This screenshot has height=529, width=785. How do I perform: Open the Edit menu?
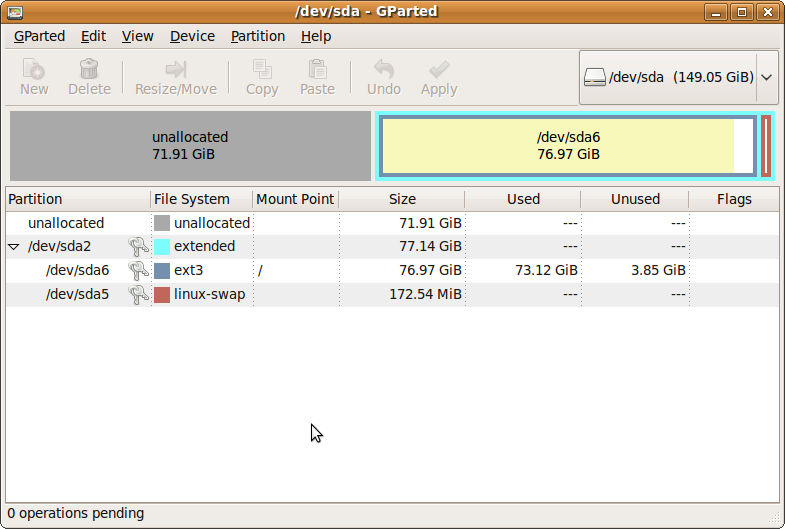[x=94, y=37]
